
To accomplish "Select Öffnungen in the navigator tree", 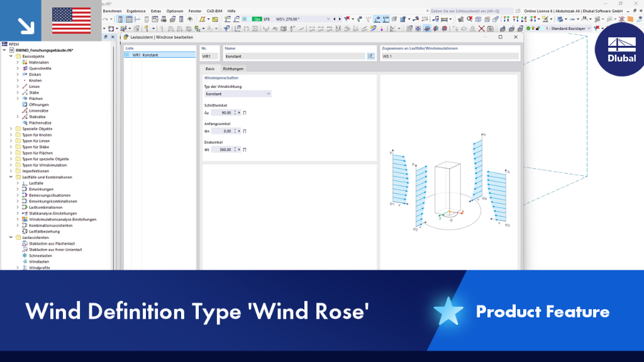I will 38,105.
